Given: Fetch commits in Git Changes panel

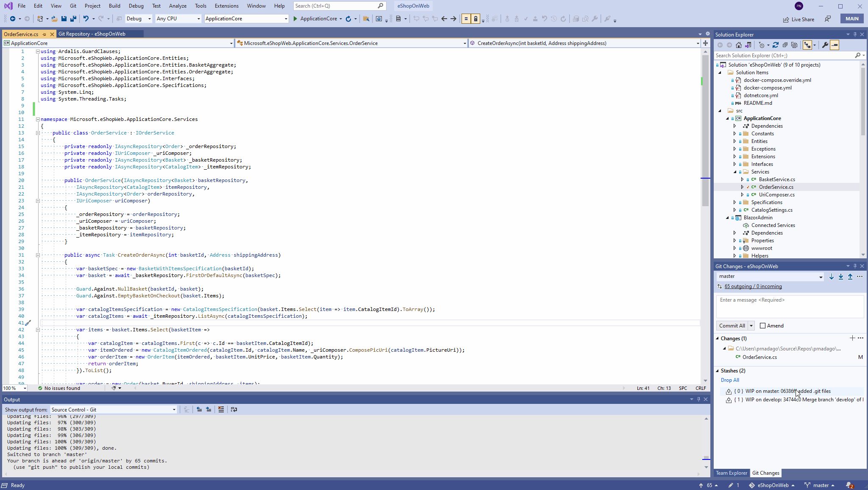Looking at the screenshot, I should 831,277.
